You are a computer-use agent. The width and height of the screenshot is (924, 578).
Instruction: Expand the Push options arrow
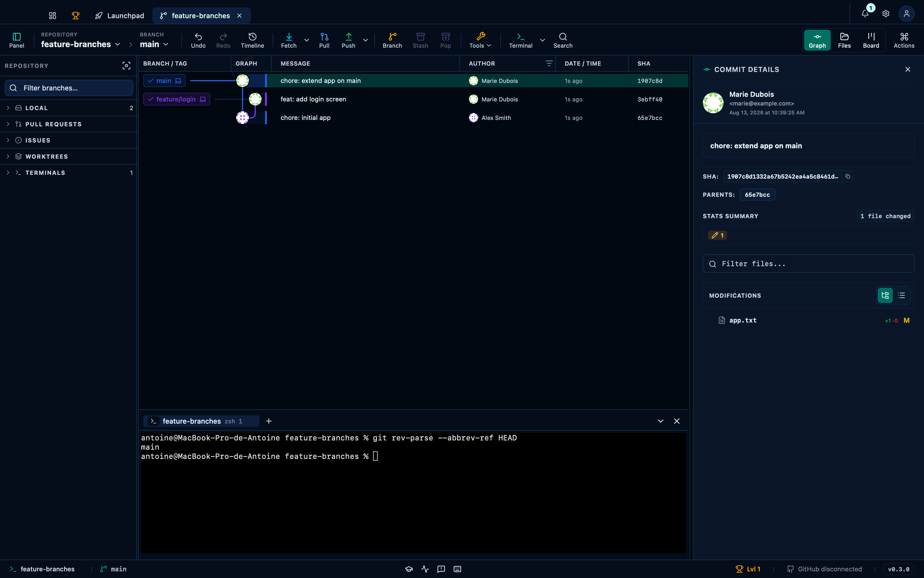click(365, 40)
